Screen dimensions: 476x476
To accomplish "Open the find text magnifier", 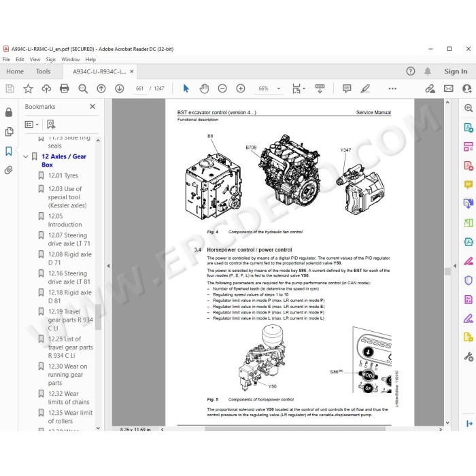I will click(x=83, y=88).
